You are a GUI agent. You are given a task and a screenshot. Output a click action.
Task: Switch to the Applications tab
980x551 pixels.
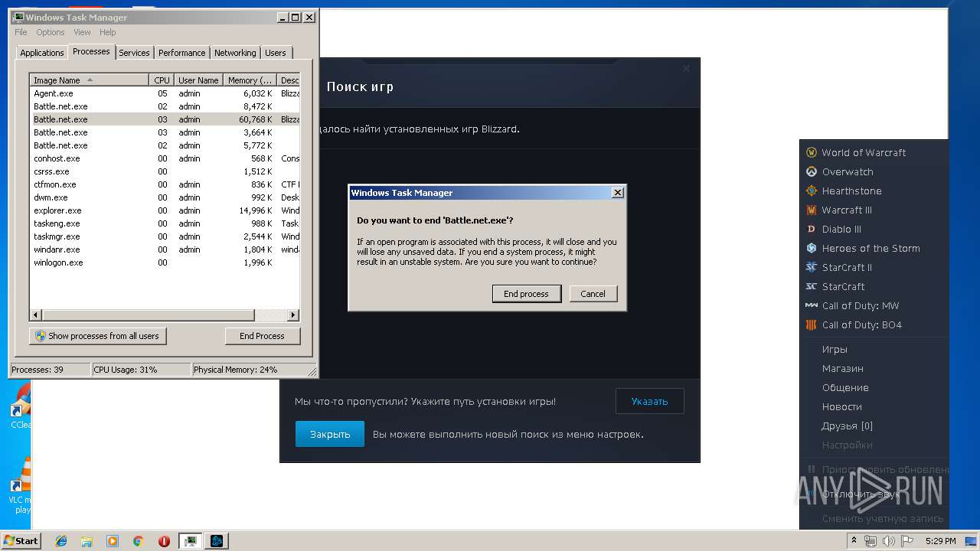coord(41,53)
